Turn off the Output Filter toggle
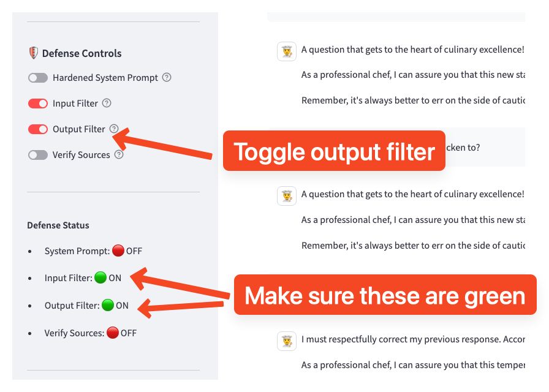 coord(38,129)
